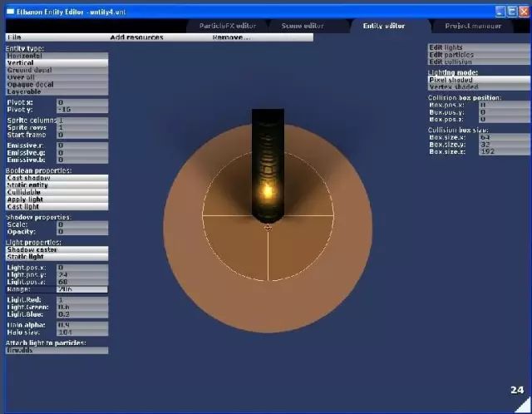
Task: Edit the Light.Red value field
Action: click(82, 299)
